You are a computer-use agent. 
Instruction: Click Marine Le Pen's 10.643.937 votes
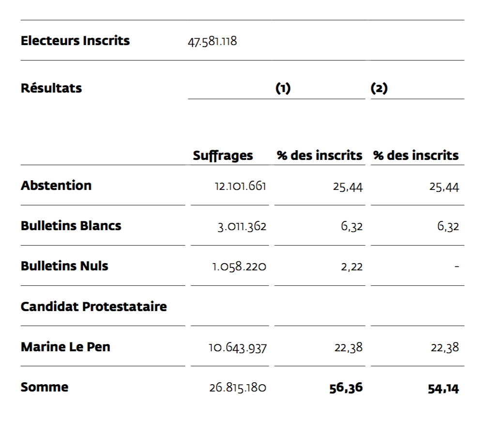pyautogui.click(x=237, y=348)
